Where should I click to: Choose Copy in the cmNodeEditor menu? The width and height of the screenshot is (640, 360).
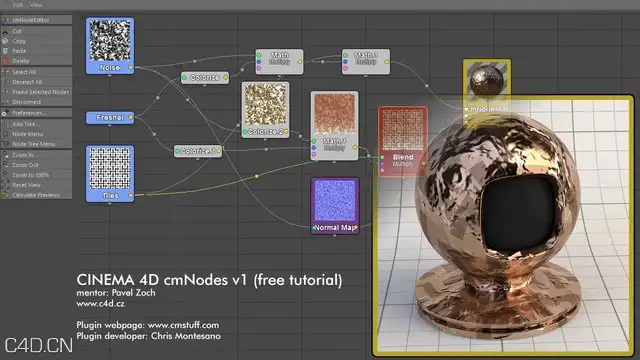click(x=36, y=41)
